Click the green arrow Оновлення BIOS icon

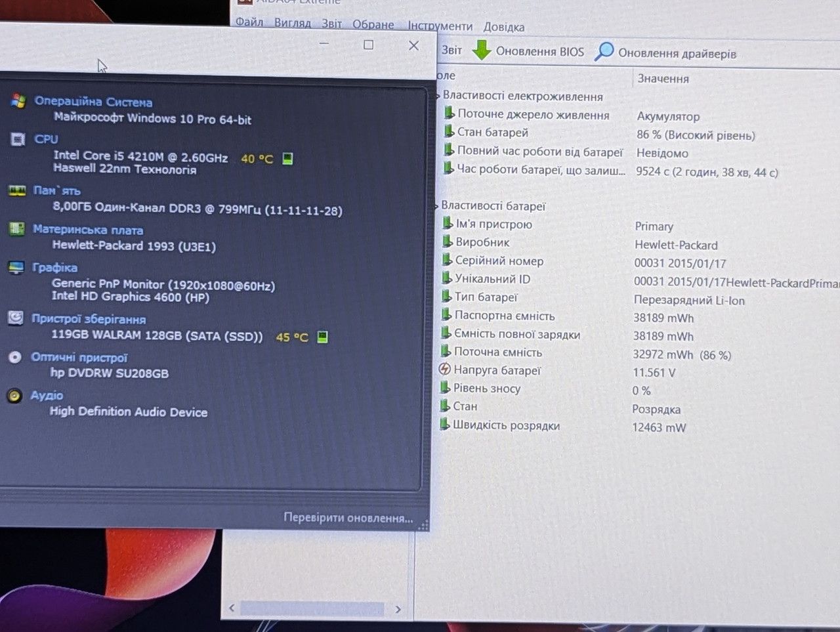[x=482, y=50]
